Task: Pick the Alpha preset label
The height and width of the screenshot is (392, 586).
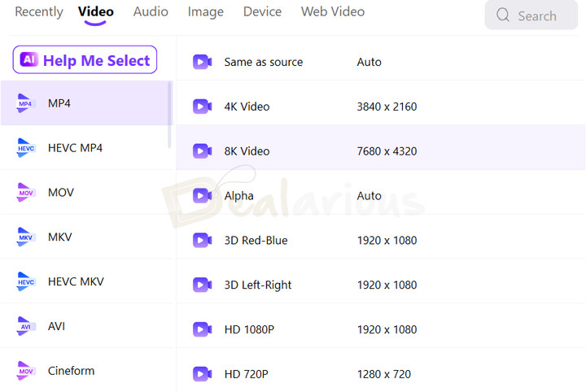Action: click(x=238, y=196)
